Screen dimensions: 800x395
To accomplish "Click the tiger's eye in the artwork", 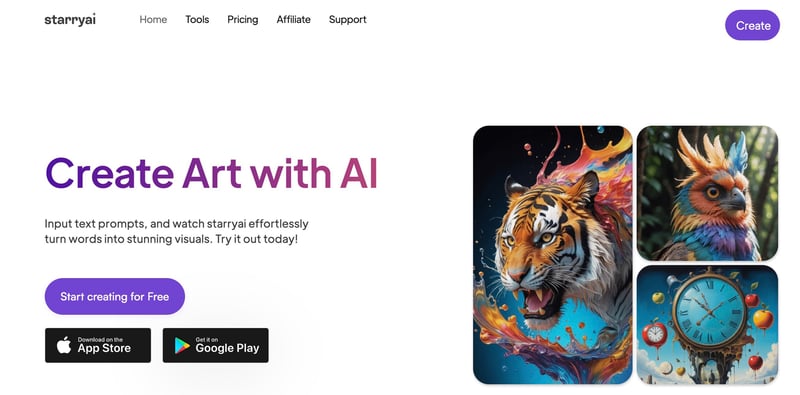I will pos(546,237).
